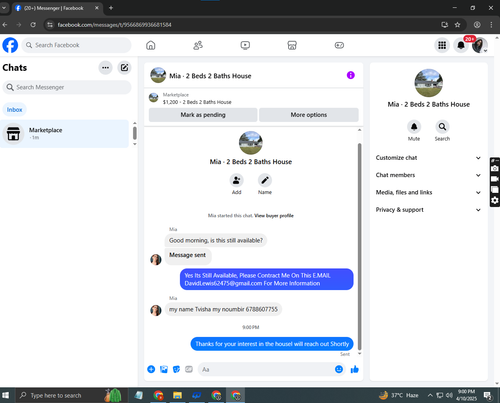
Task: Open Gaming icon in top navigation
Action: click(x=339, y=45)
